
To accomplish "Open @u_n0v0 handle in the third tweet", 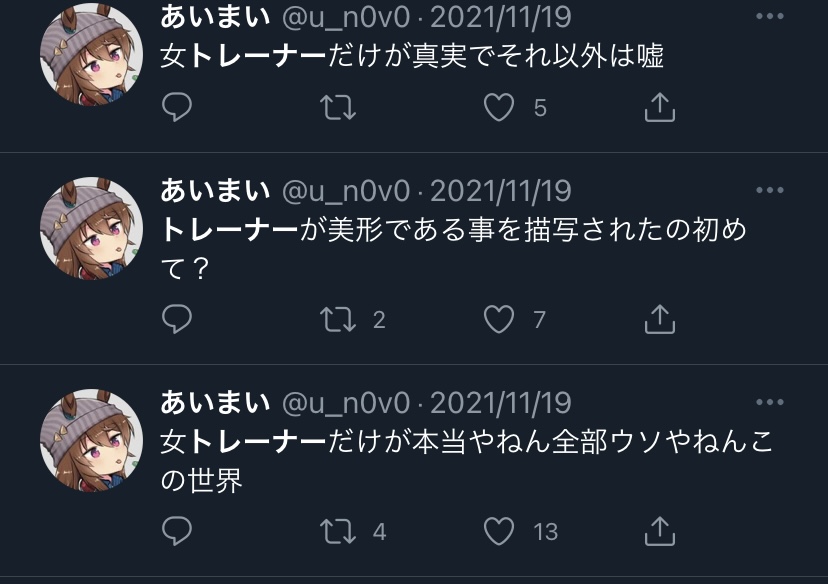I will coord(346,403).
